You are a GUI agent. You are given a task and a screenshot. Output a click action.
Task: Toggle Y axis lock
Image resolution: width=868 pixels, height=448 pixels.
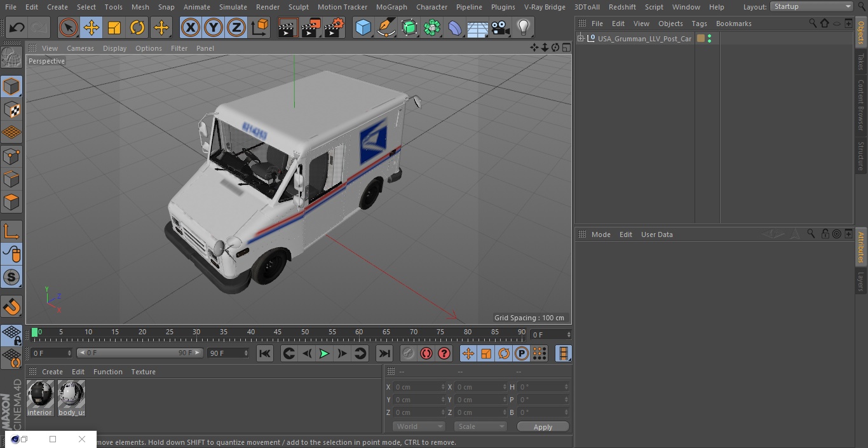(x=214, y=27)
